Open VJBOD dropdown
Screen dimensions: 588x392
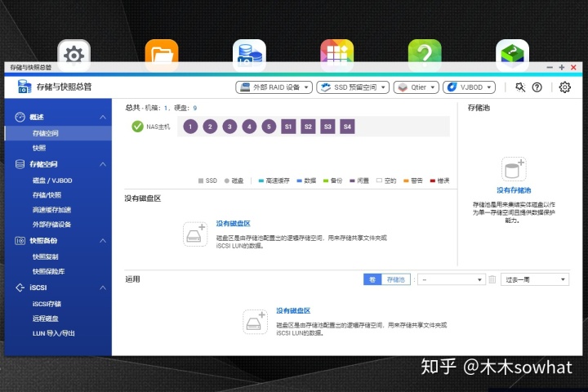pyautogui.click(x=469, y=87)
